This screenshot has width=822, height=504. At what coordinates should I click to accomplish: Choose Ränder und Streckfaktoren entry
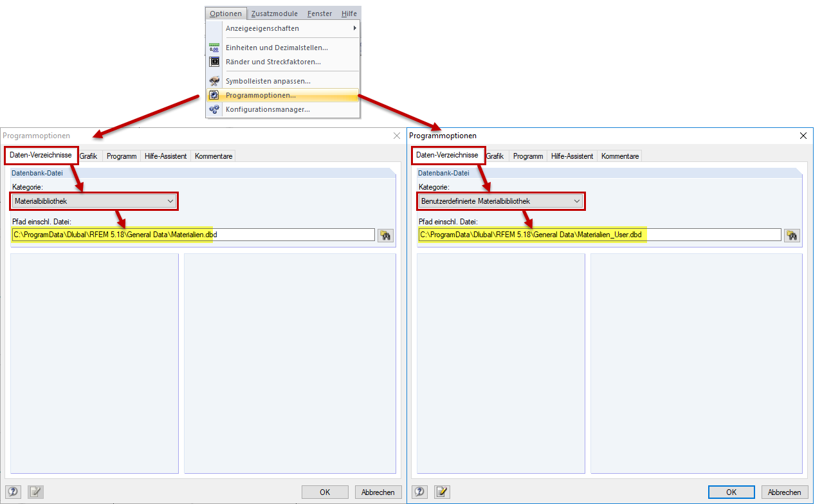tap(283, 62)
